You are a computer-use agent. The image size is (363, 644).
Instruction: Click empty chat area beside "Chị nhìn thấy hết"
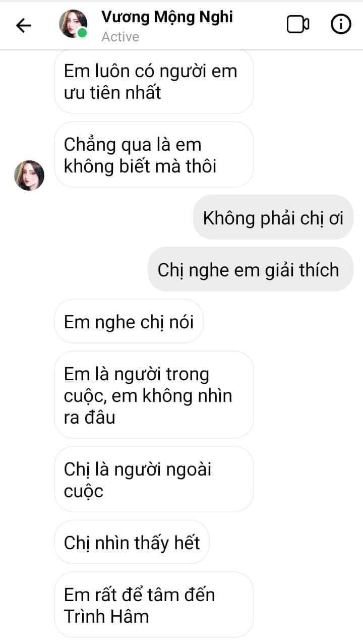click(x=285, y=542)
